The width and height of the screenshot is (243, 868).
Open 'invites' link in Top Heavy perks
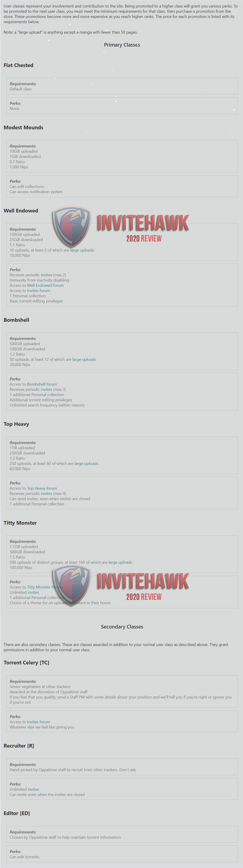[47, 494]
